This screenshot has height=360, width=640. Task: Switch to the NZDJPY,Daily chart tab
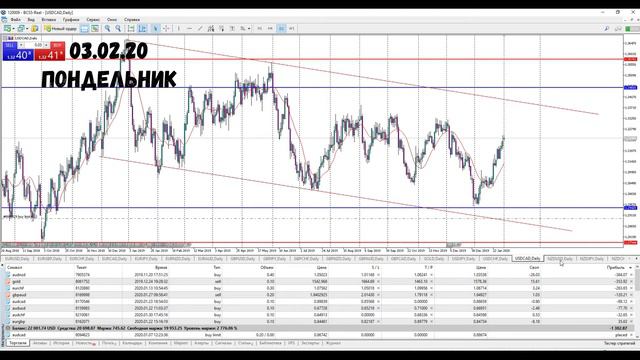591,259
